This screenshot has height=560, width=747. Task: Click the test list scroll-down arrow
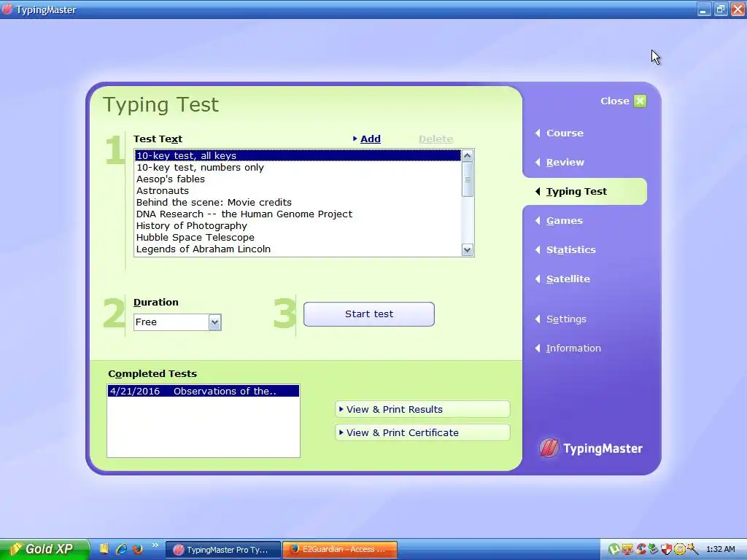468,250
